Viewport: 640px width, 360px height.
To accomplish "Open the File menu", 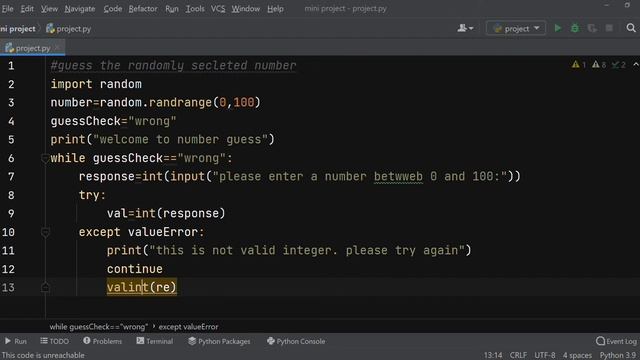I will coord(7,9).
